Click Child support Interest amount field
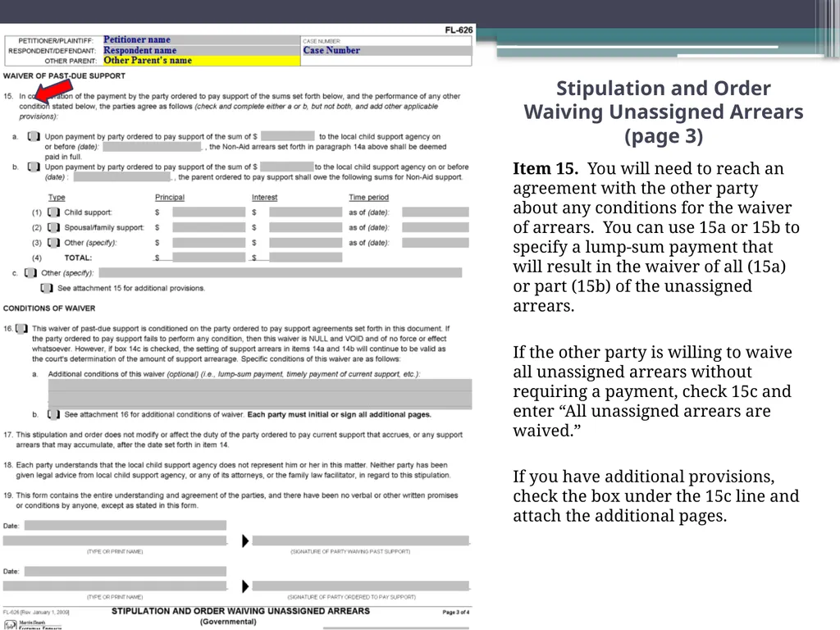 click(305, 212)
